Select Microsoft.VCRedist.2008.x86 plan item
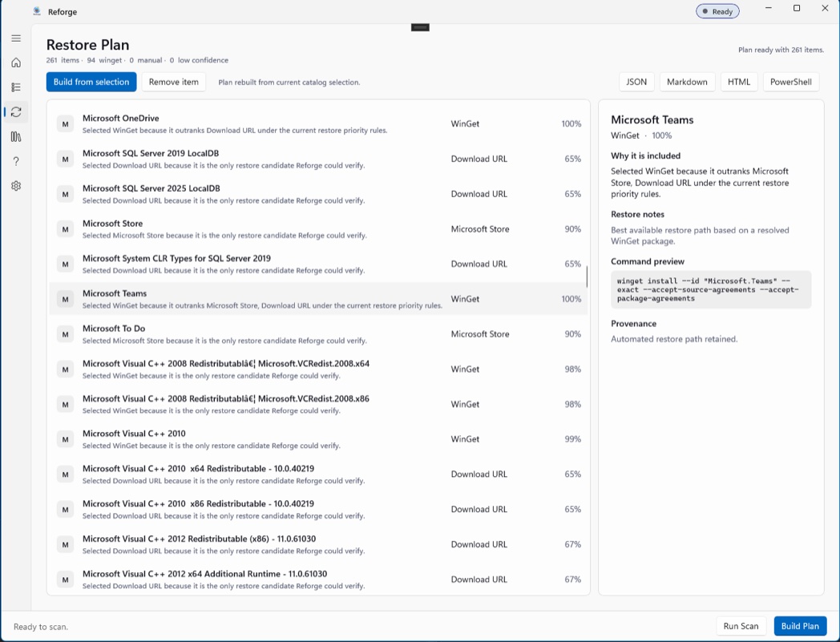Image resolution: width=840 pixels, height=642 pixels. [x=318, y=404]
